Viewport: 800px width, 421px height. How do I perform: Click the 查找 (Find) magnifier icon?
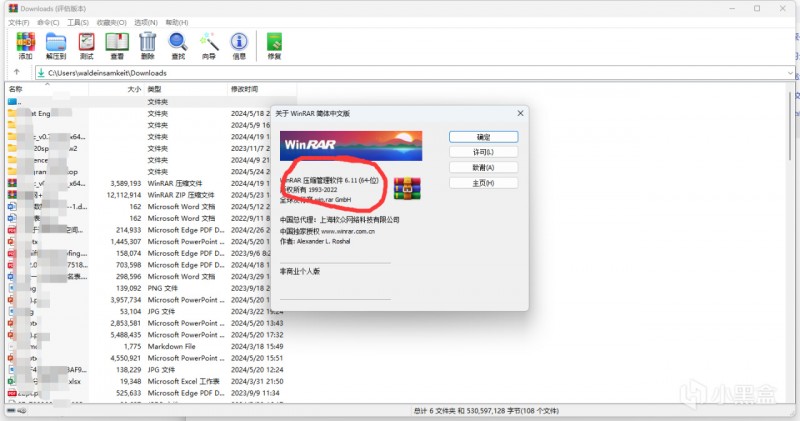point(178,46)
